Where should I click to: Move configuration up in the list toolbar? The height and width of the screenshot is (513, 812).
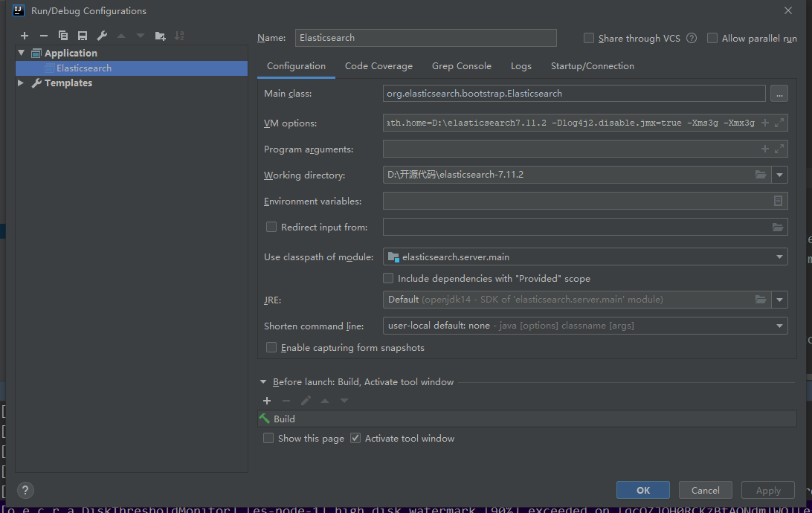point(121,36)
